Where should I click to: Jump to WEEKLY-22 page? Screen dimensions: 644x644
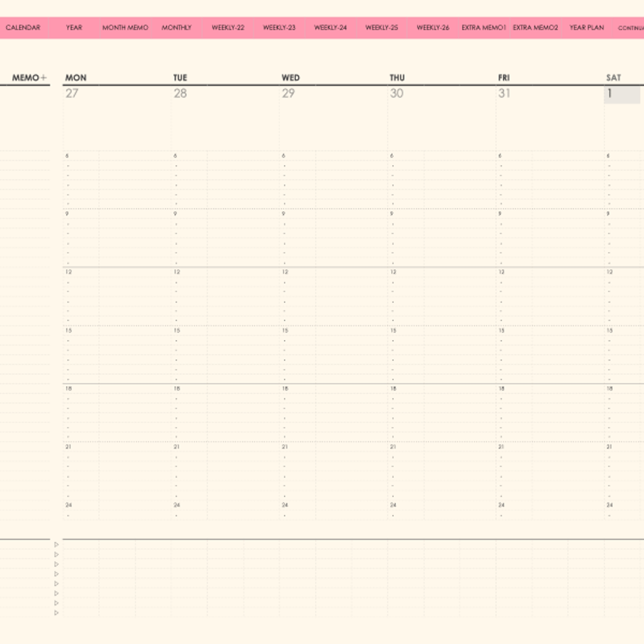(228, 27)
